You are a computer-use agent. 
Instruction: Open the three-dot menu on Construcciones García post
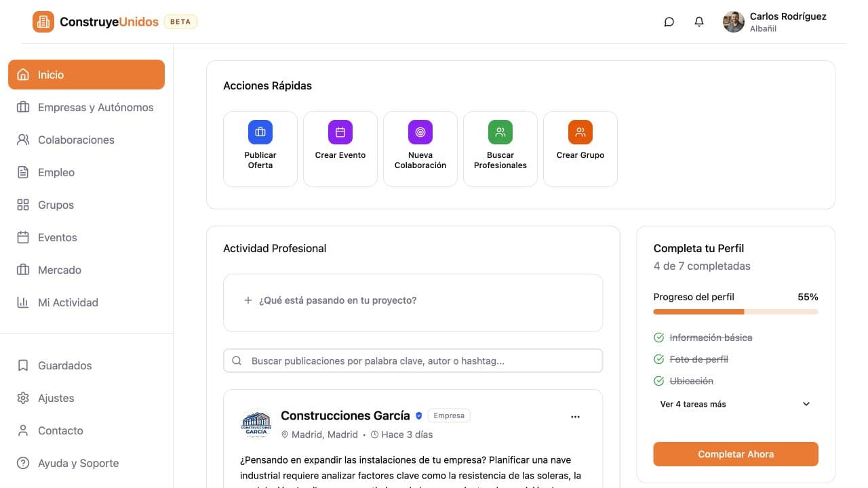(575, 417)
